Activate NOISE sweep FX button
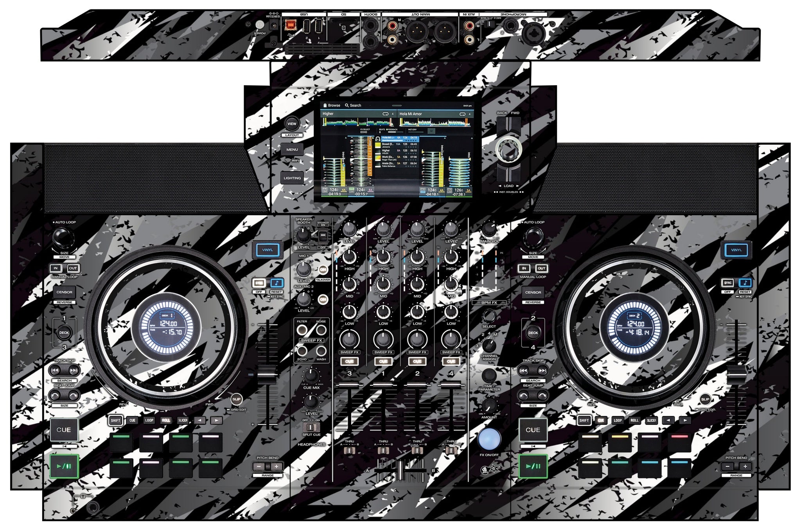 [321, 330]
